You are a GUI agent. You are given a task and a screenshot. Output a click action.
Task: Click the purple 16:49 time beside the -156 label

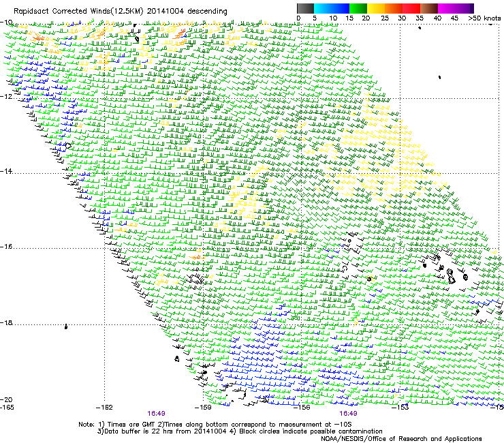coord(349,414)
